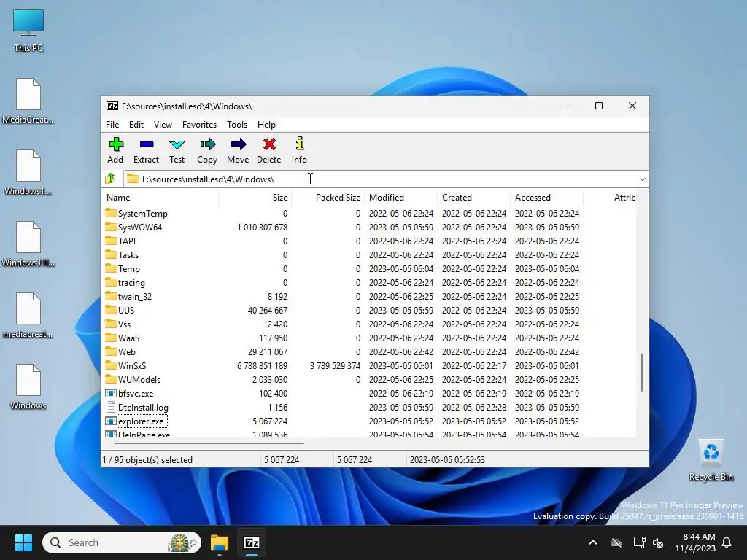Select the Vss folder row

coord(368,324)
